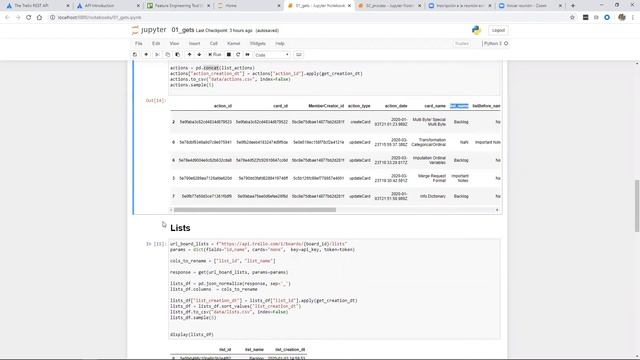The height and width of the screenshot is (360, 640).
Task: Restart kernel and run all cells
Action: coord(247,55)
